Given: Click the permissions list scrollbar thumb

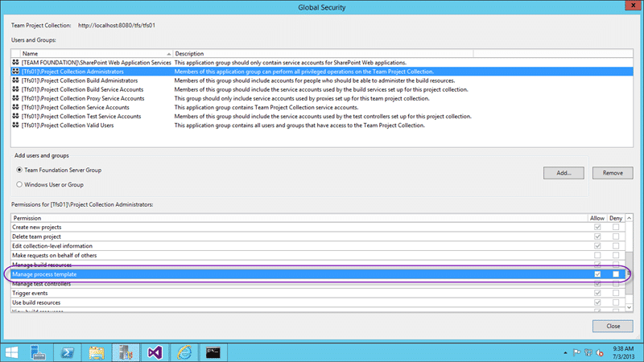Looking at the screenshot, I should point(629,273).
